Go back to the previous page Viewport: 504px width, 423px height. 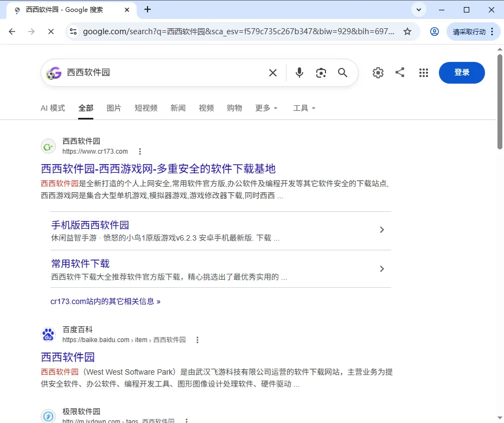point(12,31)
